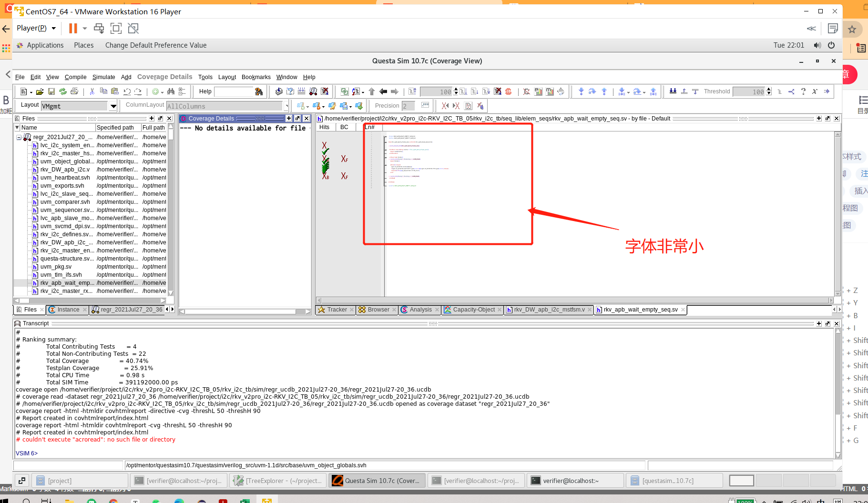This screenshot has width=868, height=503.
Task: Open Files column header chooser triangle
Action: tap(17, 128)
